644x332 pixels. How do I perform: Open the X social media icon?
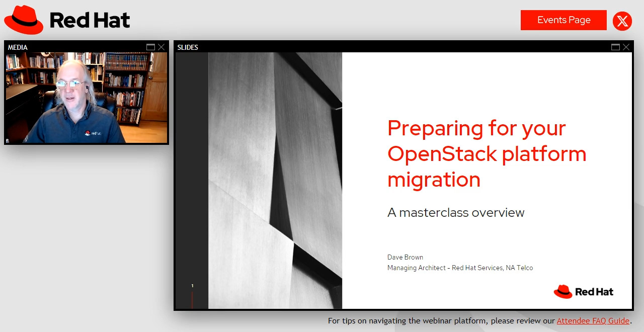[622, 21]
